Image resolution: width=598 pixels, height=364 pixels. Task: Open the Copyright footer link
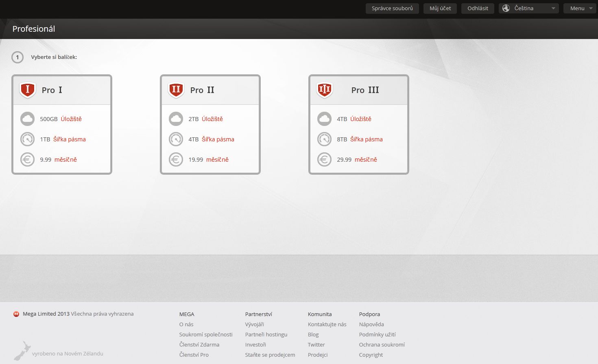371,355
